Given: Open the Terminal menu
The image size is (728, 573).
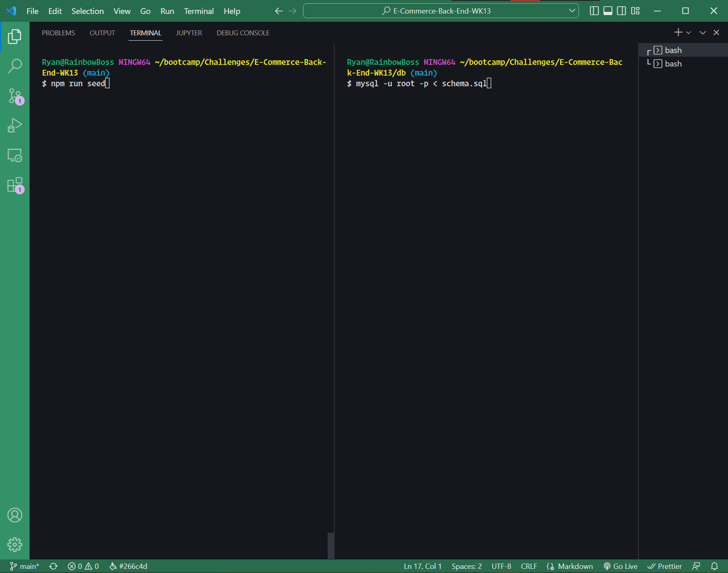Looking at the screenshot, I should point(199,11).
